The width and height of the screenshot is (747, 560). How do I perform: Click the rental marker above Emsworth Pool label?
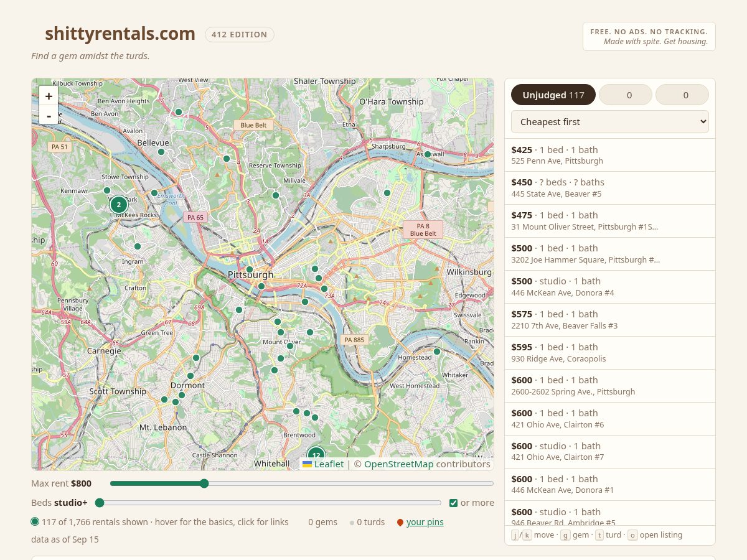154,193
